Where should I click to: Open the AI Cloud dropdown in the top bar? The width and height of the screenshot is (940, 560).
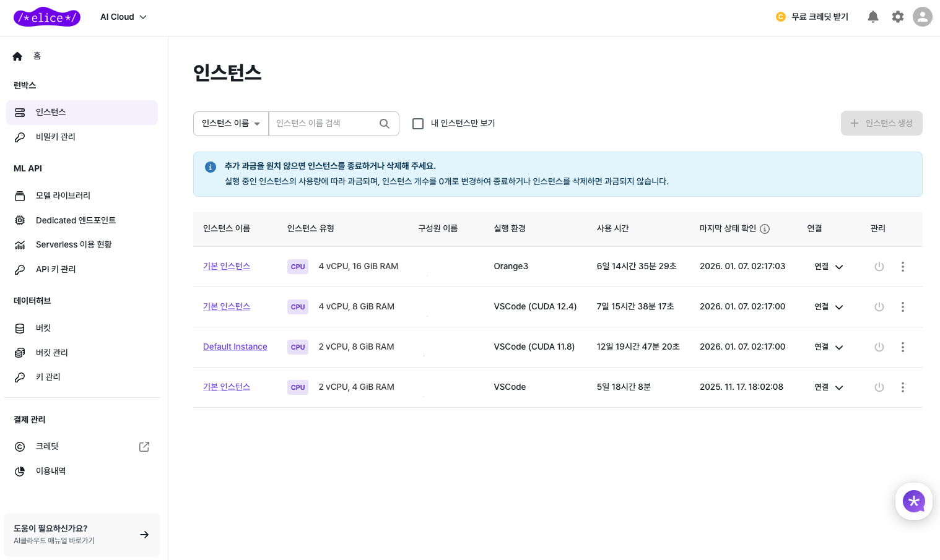[123, 17]
